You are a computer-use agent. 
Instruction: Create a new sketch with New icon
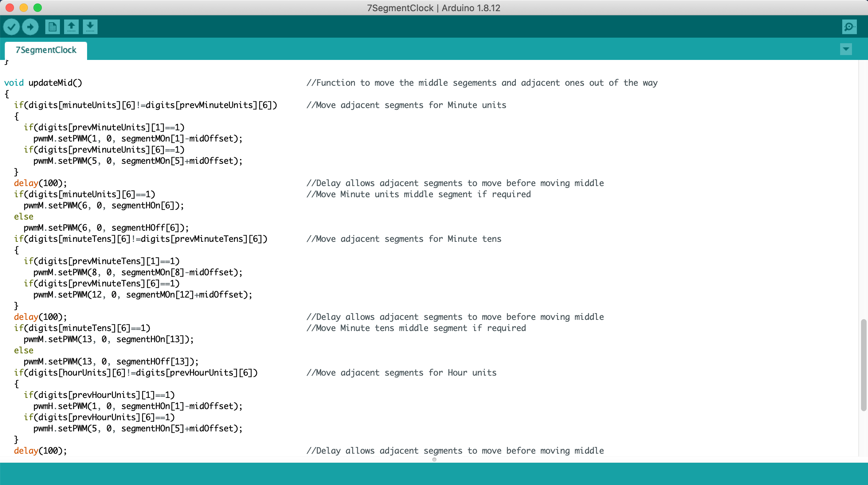click(52, 27)
